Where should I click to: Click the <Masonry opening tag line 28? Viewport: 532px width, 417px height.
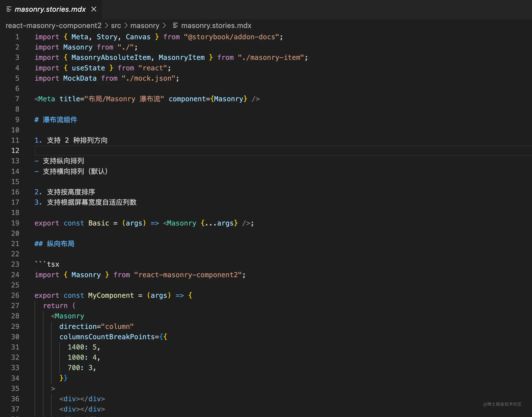(68, 316)
